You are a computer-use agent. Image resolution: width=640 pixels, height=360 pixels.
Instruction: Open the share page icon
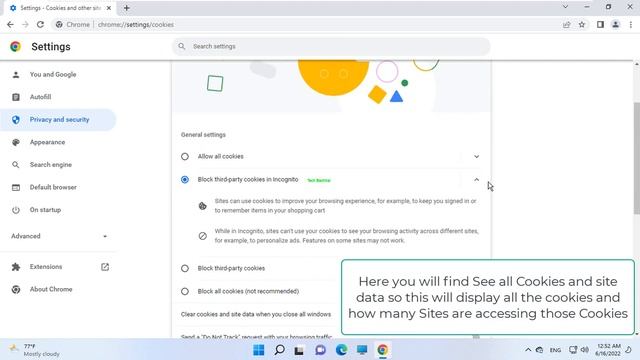point(567,24)
